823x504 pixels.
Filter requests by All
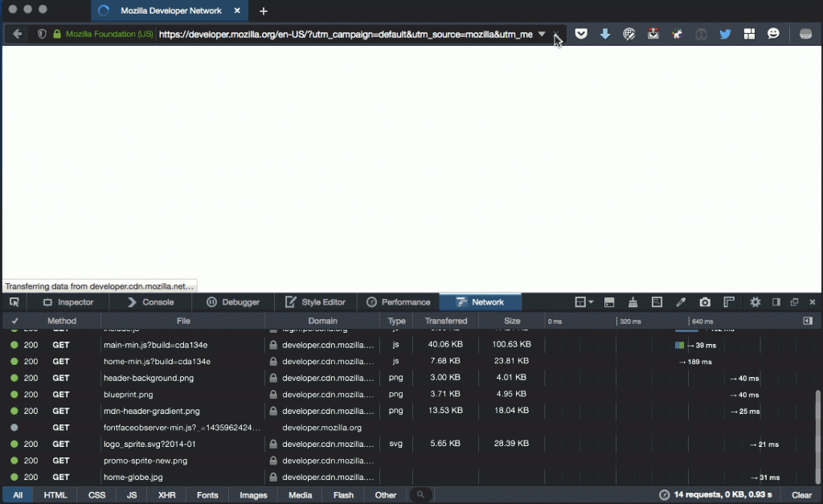click(x=18, y=495)
